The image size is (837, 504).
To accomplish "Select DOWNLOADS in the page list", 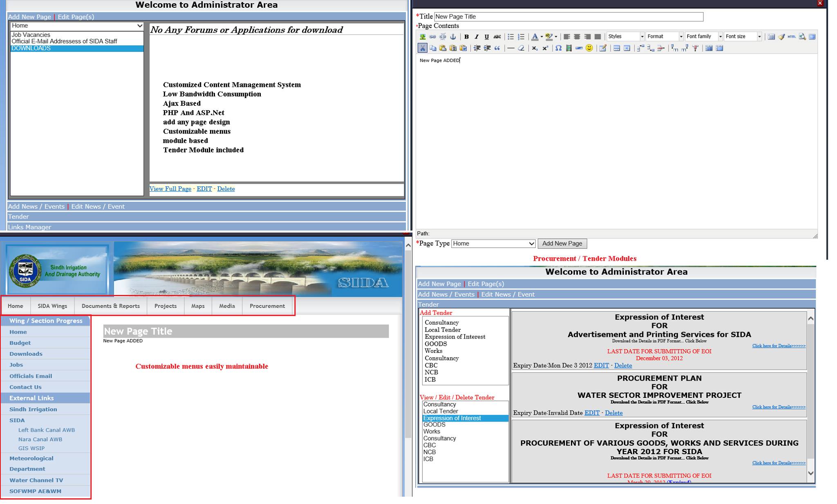I will click(77, 48).
